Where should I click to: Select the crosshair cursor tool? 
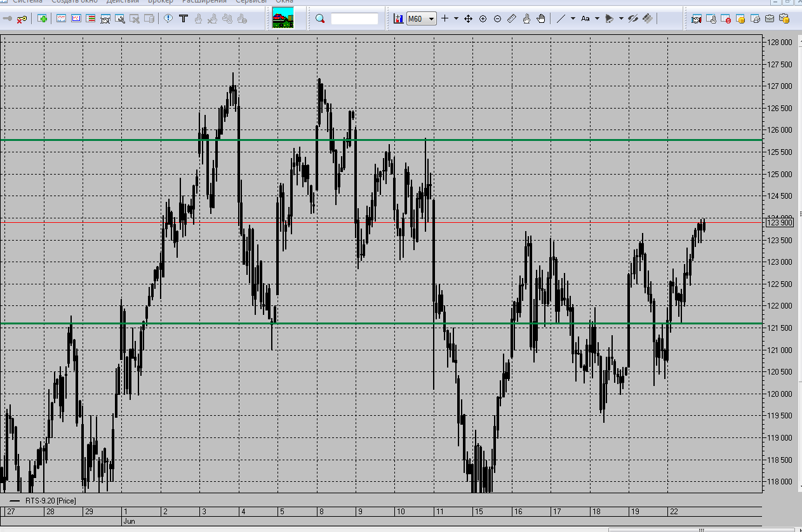pos(445,19)
